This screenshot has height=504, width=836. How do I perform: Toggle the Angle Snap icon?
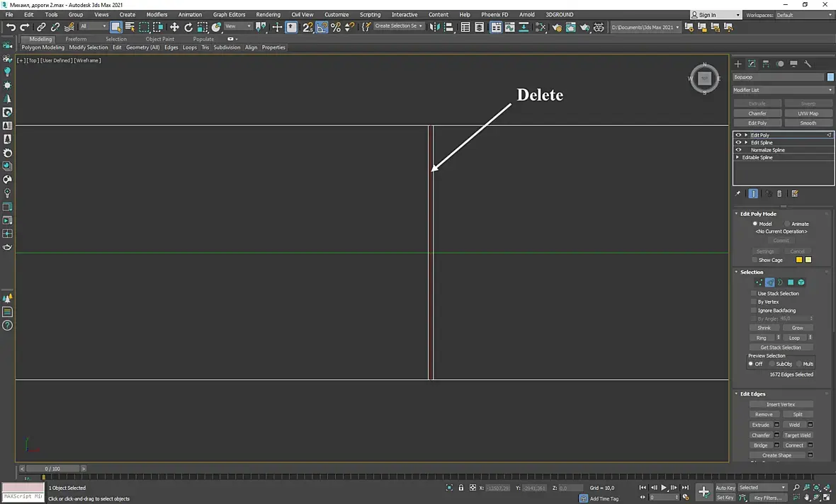(322, 27)
